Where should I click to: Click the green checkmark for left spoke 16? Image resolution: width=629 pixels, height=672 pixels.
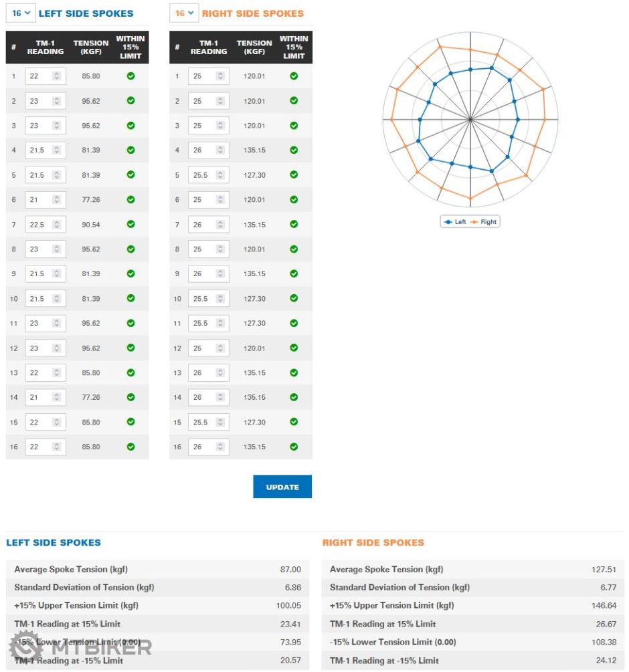tap(130, 447)
